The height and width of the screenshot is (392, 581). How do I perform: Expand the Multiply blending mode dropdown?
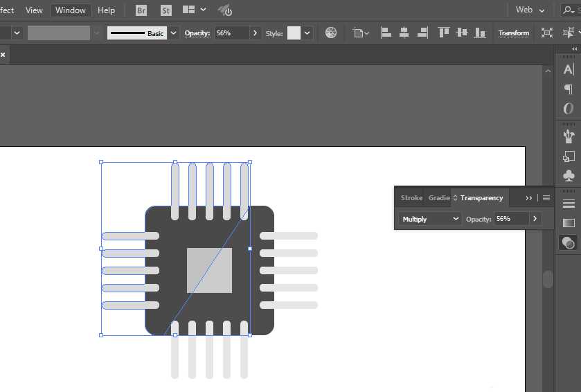pyautogui.click(x=430, y=219)
